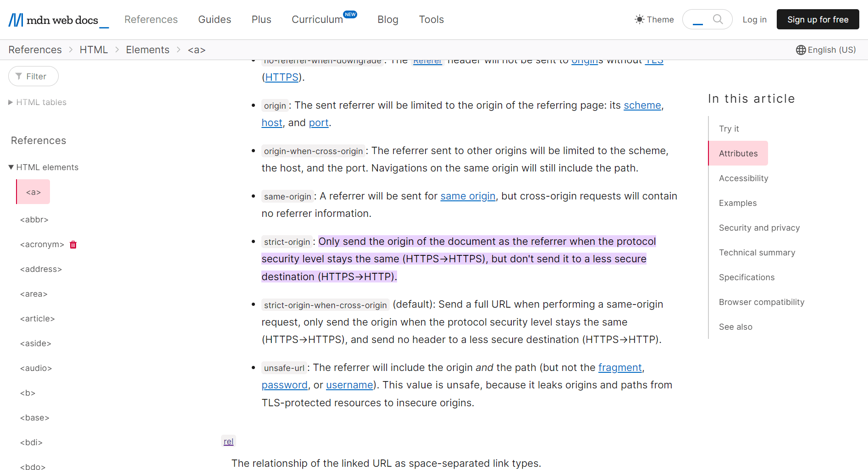Click the NEW badge on Curriculum

[x=350, y=14]
